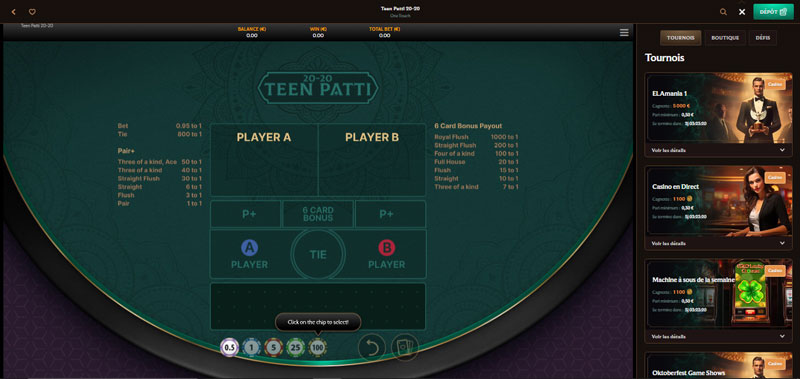
Task: Open the Machine à sous de la semaine card
Action: tap(719, 294)
